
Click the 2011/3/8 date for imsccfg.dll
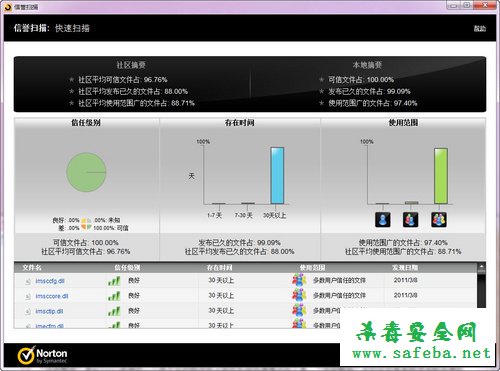(x=405, y=280)
